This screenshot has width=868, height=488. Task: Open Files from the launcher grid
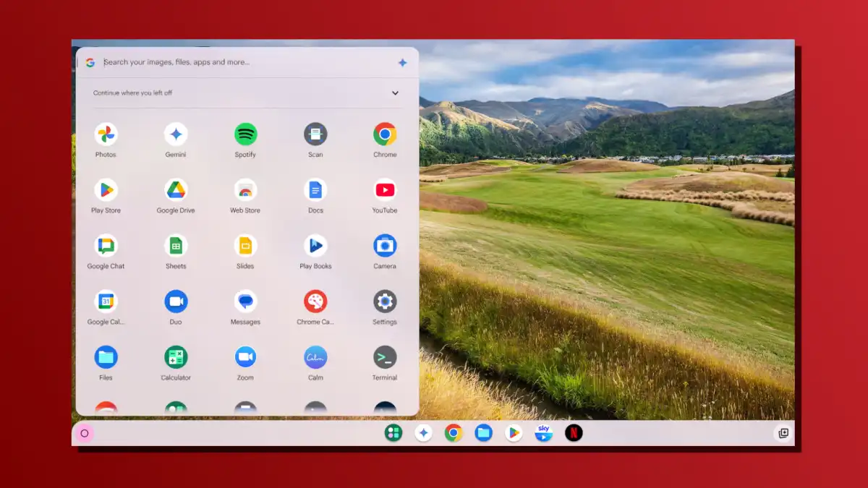(x=106, y=357)
